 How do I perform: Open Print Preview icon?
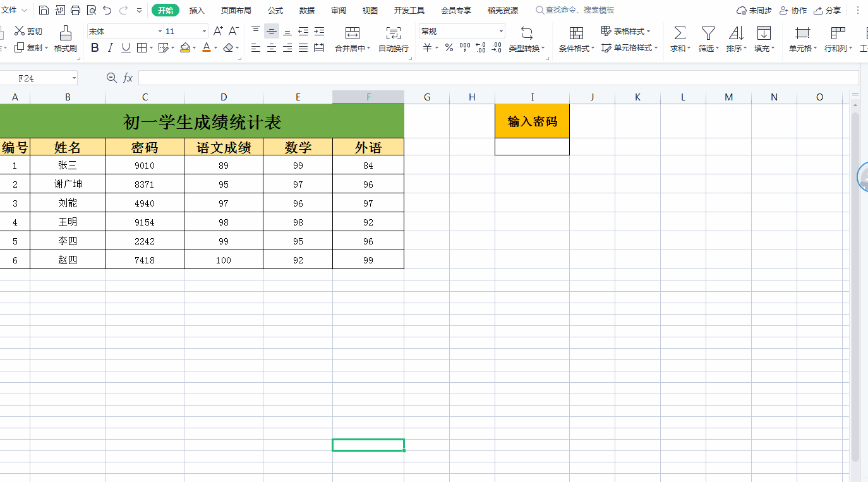[x=92, y=10]
